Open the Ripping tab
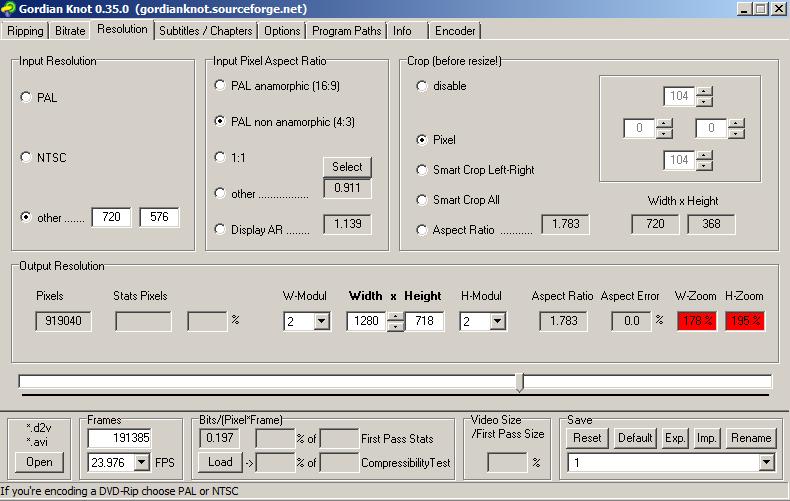 [25, 31]
